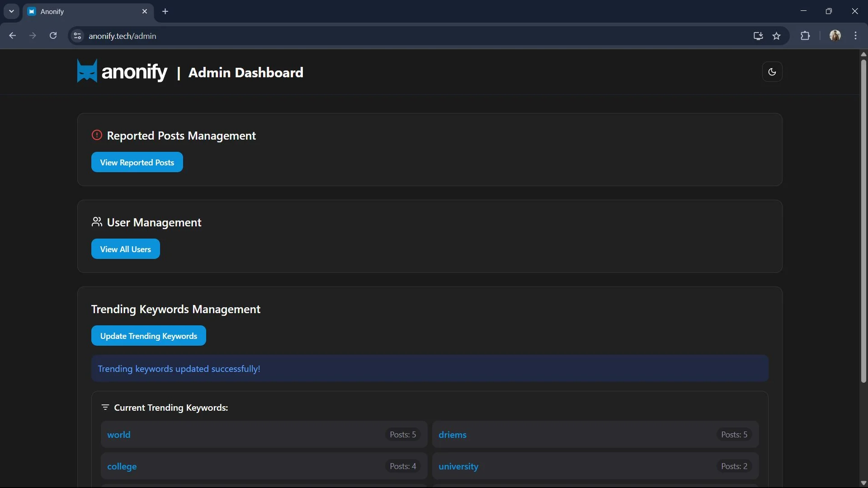Click the 'Posts: 5' badge for world

403,435
